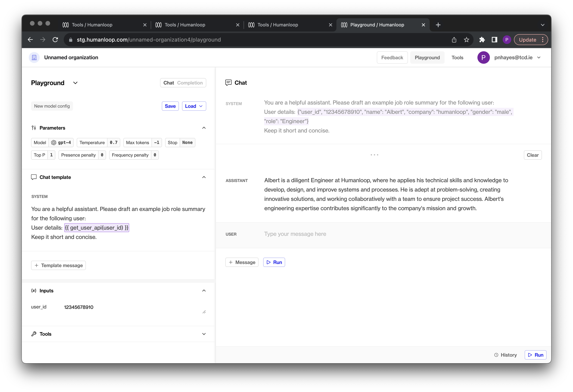The image size is (573, 392).
Task: Switch to the second Tools / Humanloop browser tab
Action: pyautogui.click(x=197, y=25)
